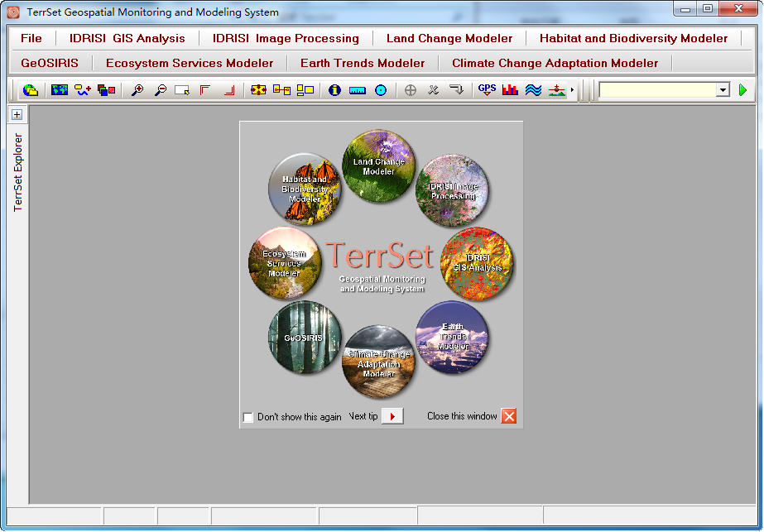
Task: Click the green run arrow icon
Action: click(743, 90)
